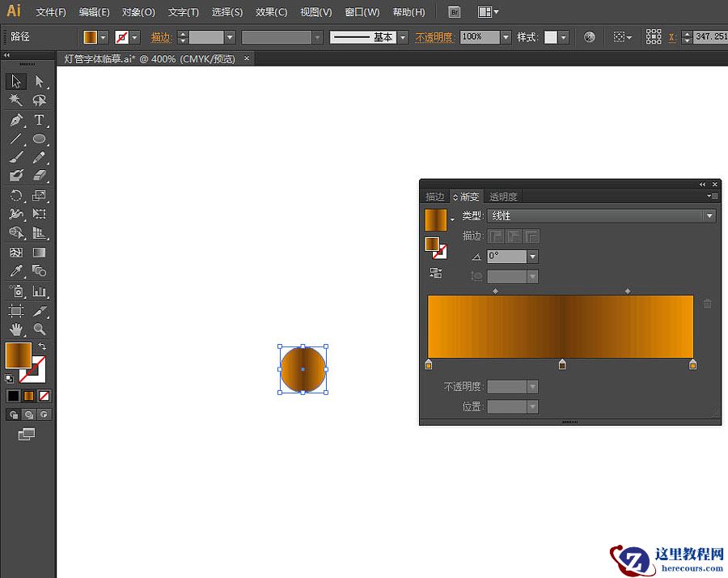Choose the Ellipse tool
Screen dimensions: 728x578
(x=39, y=139)
